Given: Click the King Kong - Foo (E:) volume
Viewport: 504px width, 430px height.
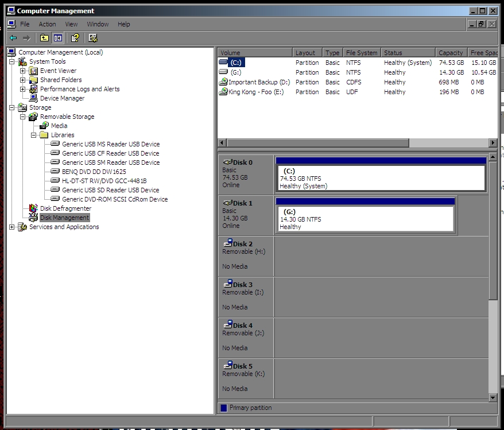Looking at the screenshot, I should point(255,92).
